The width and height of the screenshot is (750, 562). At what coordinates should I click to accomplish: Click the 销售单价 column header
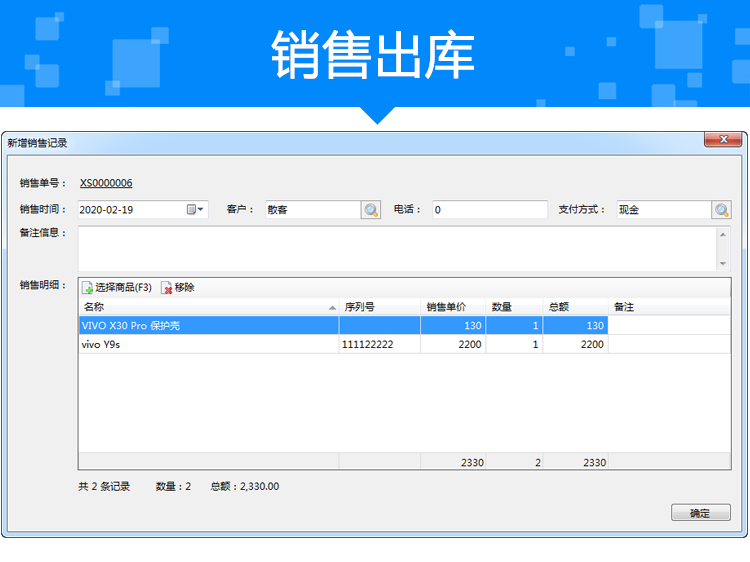(453, 307)
